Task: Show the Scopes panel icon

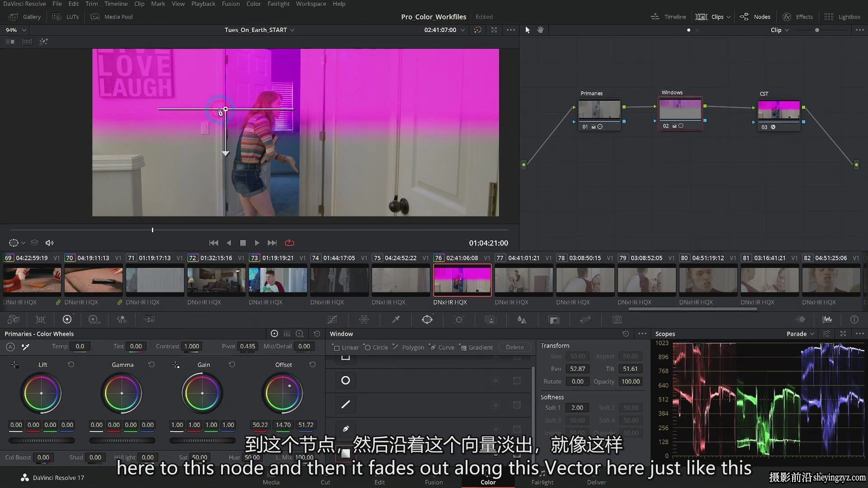Action: pos(827,319)
